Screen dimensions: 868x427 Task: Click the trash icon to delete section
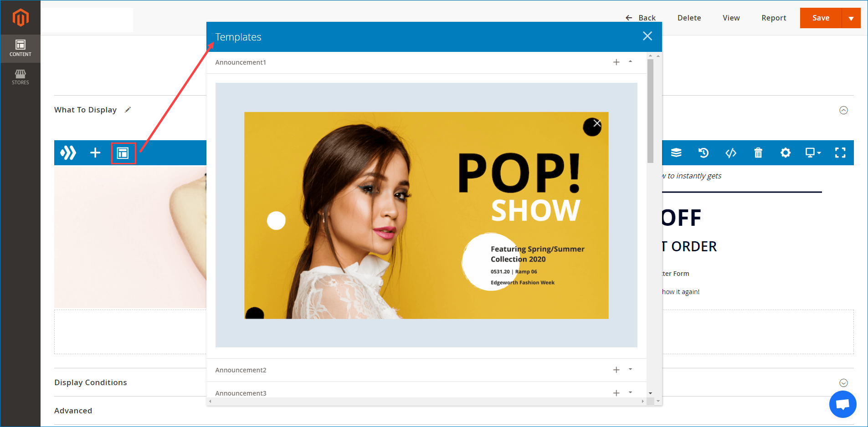[758, 152]
